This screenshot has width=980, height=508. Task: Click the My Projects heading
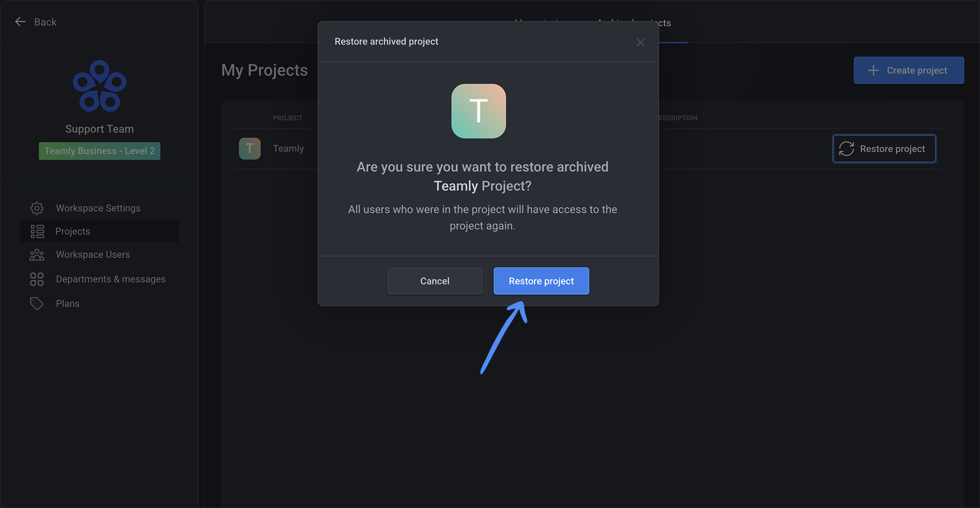264,70
